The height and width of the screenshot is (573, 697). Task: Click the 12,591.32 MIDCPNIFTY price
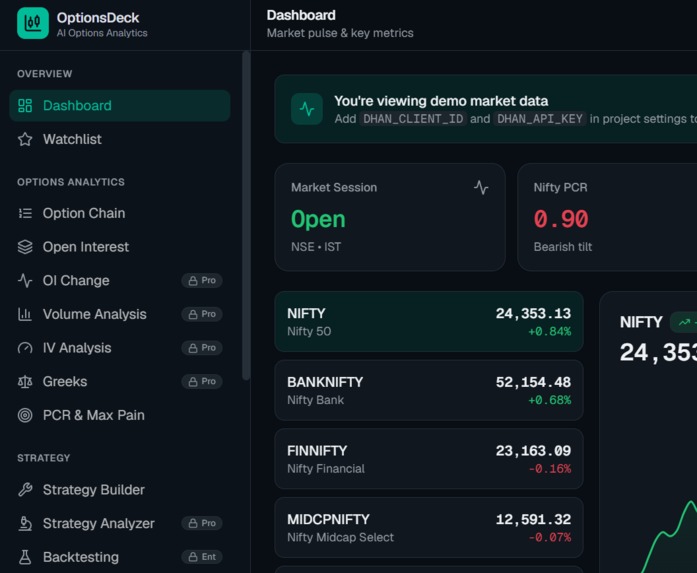(533, 519)
